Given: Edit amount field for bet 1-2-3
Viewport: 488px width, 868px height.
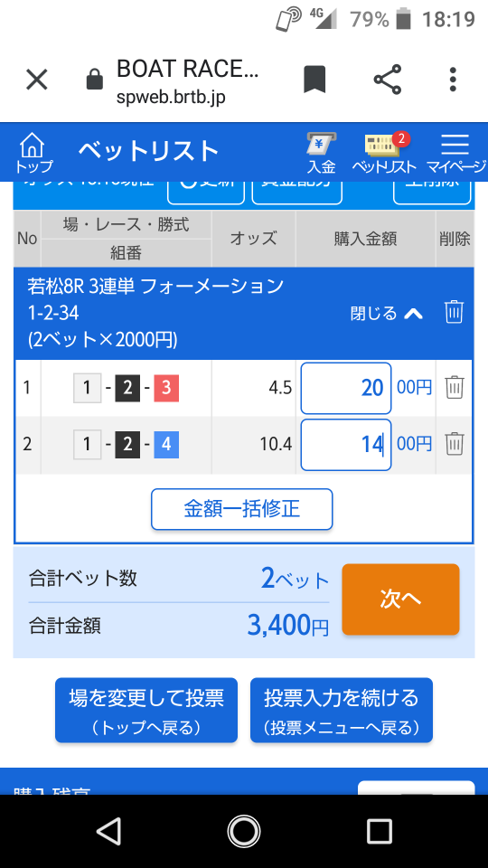Looking at the screenshot, I should (346, 388).
